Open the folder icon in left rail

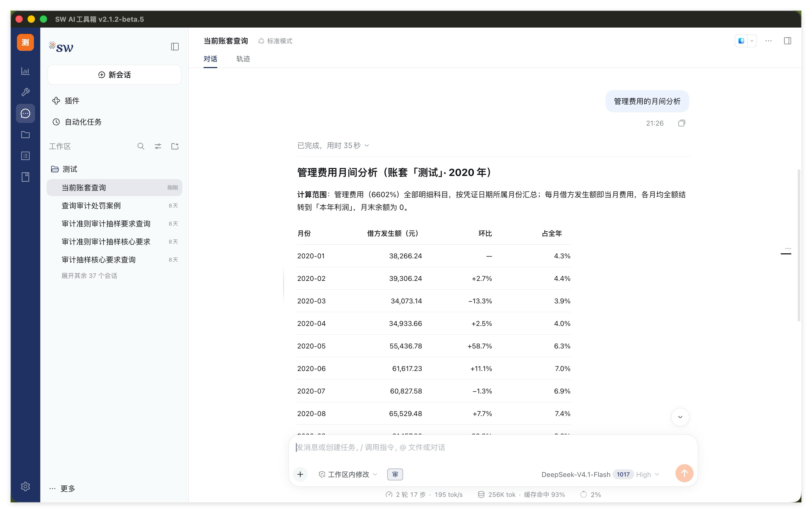tap(25, 135)
